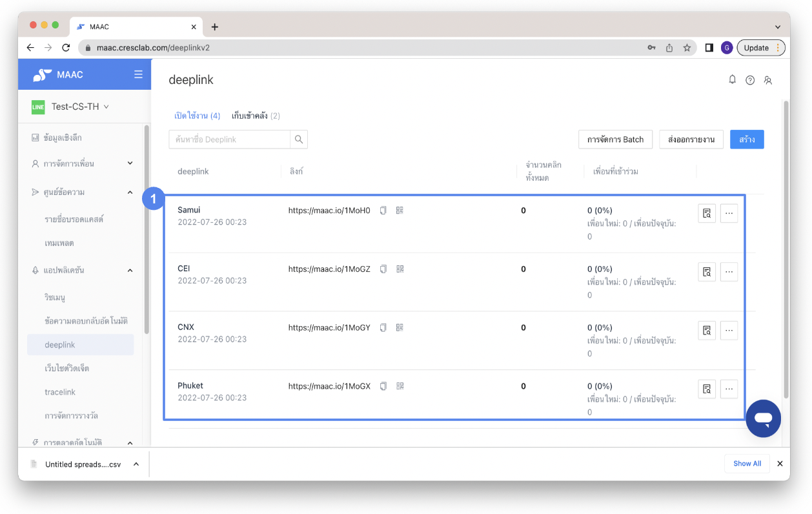Image resolution: width=812 pixels, height=514 pixels.
Task: Expand the Untitled spreadsheet download options chevron
Action: pyautogui.click(x=135, y=464)
